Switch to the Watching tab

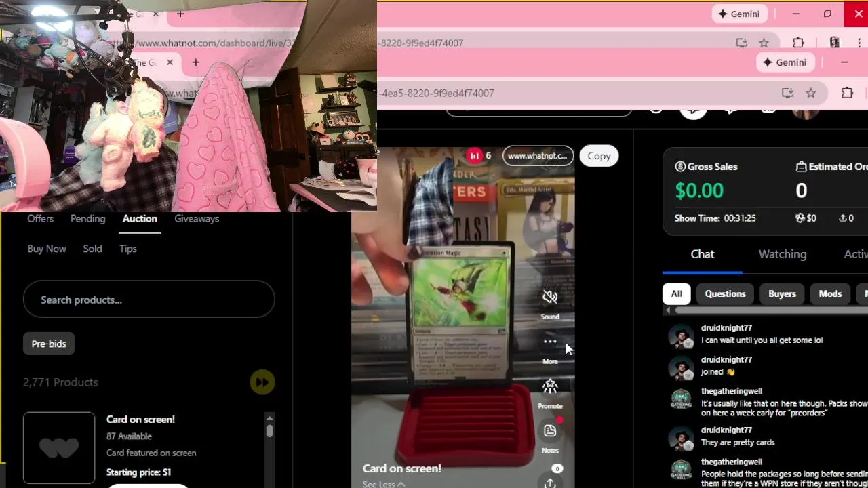pyautogui.click(x=783, y=254)
